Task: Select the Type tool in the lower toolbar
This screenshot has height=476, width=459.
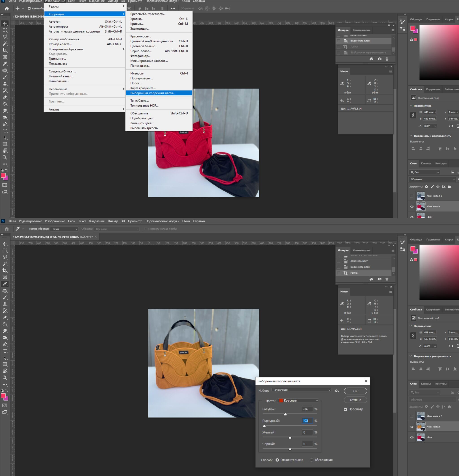Action: point(5,351)
